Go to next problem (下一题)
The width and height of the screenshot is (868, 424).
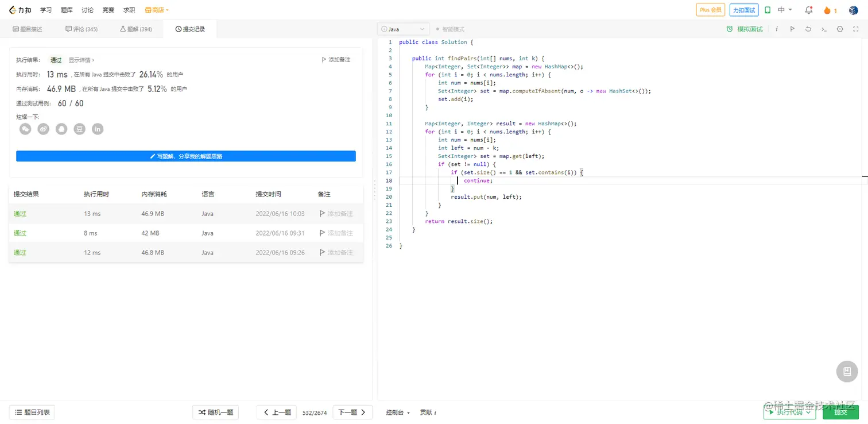point(352,412)
